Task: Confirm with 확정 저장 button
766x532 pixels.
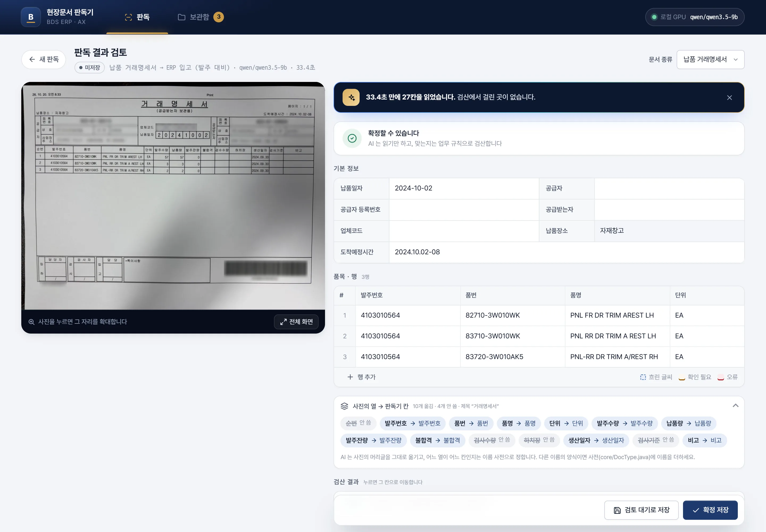Action: [710, 510]
